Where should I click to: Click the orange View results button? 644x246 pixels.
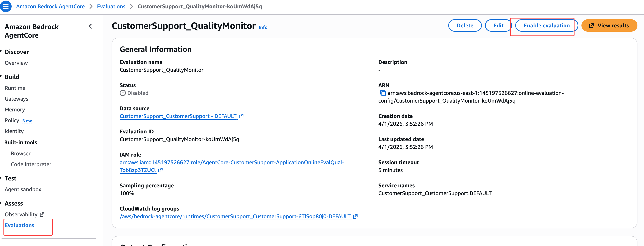tap(609, 26)
